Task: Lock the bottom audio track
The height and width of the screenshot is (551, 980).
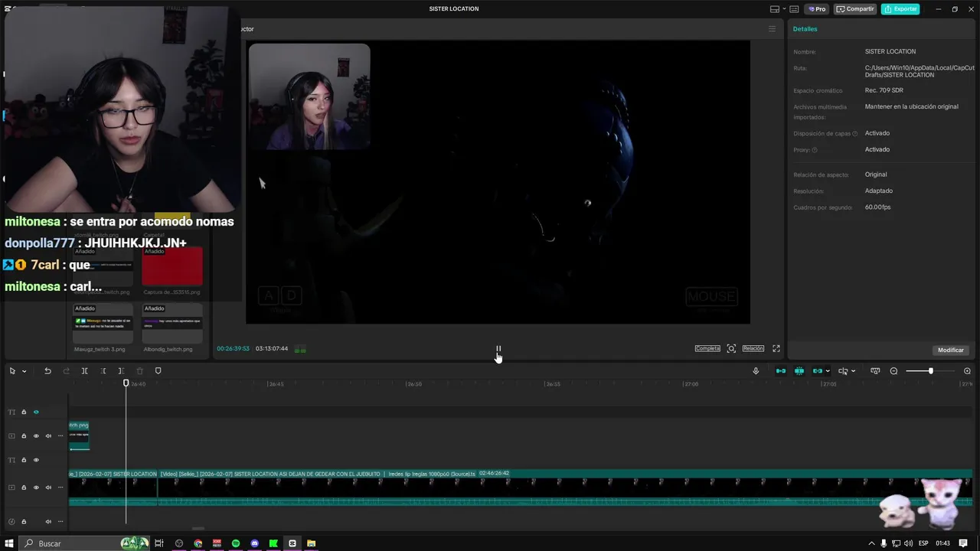Action: click(x=24, y=521)
